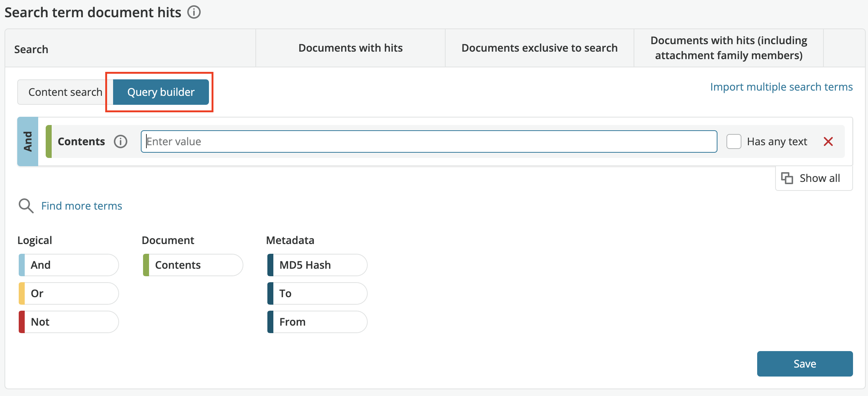This screenshot has height=396, width=868.
Task: Remove the Contents condition with the red X
Action: (x=829, y=141)
